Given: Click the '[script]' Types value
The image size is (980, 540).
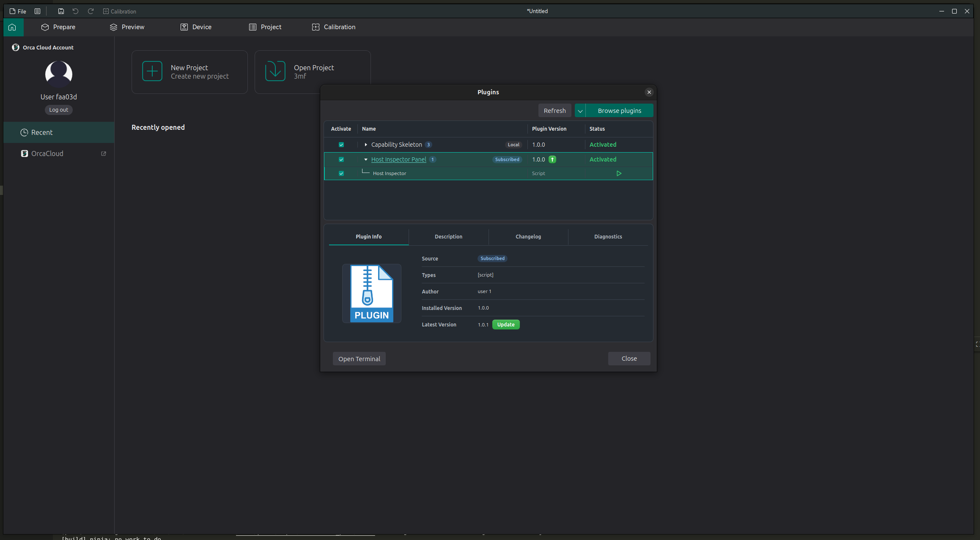Looking at the screenshot, I should [x=486, y=275].
